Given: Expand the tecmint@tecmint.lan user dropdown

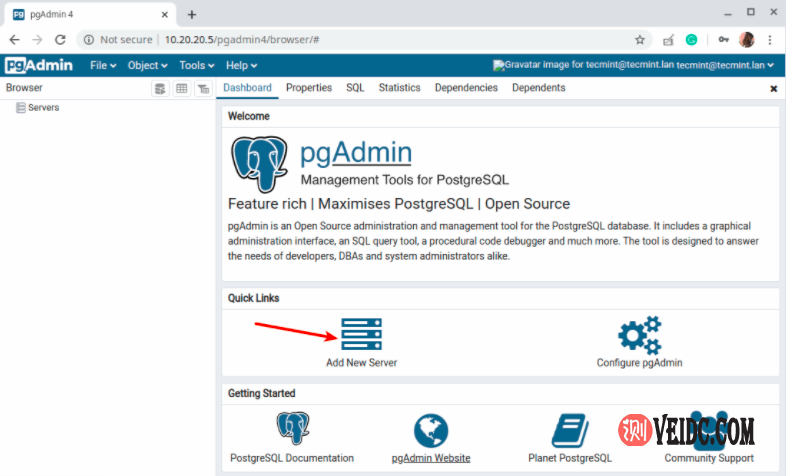Looking at the screenshot, I should pos(725,65).
